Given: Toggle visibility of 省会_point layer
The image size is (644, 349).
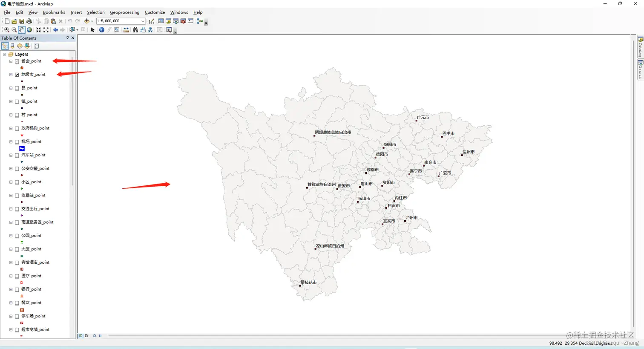Looking at the screenshot, I should (x=17, y=61).
